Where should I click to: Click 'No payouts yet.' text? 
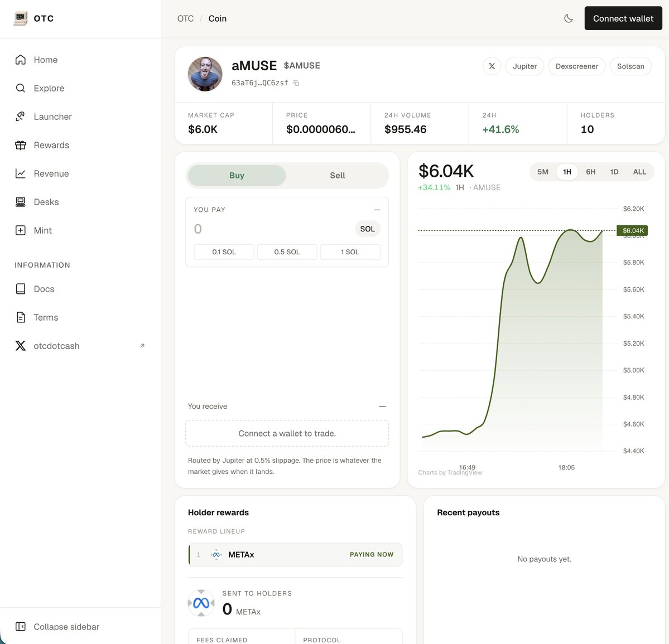[545, 559]
